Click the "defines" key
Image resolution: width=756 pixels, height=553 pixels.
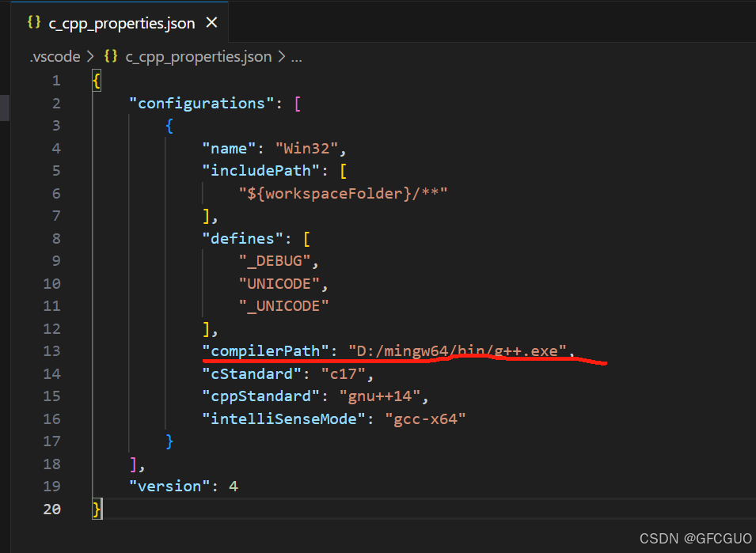coord(242,239)
